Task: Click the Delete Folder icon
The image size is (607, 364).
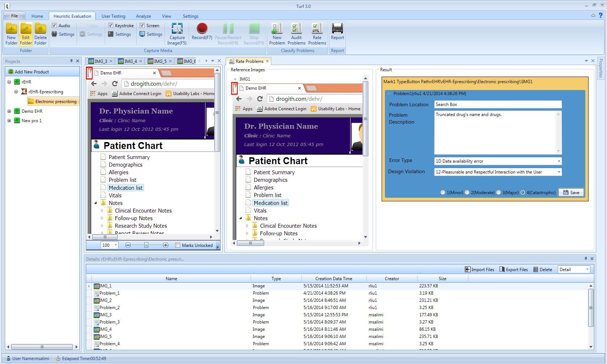Action: 41,29
